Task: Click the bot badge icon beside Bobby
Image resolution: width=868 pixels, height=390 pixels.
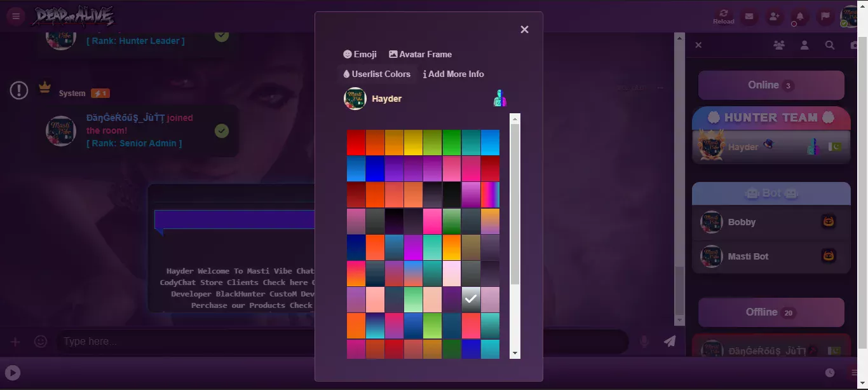Action: pyautogui.click(x=828, y=221)
